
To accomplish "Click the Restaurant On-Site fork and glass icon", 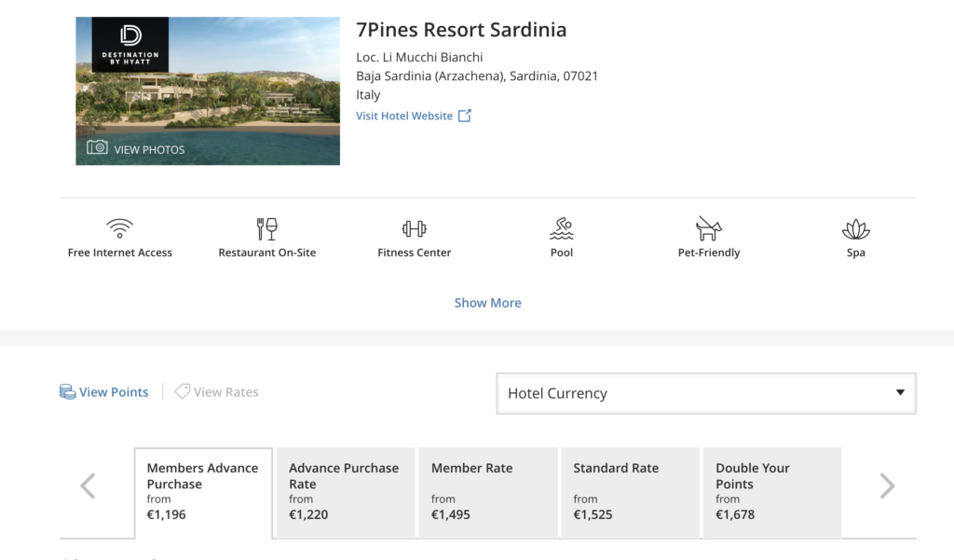I will tap(266, 229).
